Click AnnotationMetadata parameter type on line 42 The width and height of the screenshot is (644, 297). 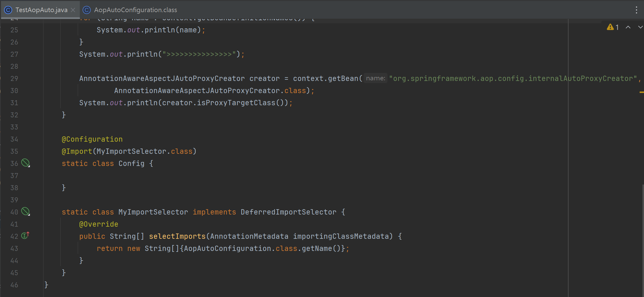click(249, 236)
